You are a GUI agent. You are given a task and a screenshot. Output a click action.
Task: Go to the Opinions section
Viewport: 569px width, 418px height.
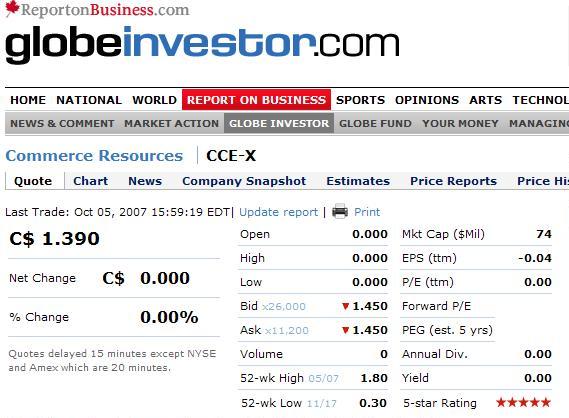(x=427, y=100)
